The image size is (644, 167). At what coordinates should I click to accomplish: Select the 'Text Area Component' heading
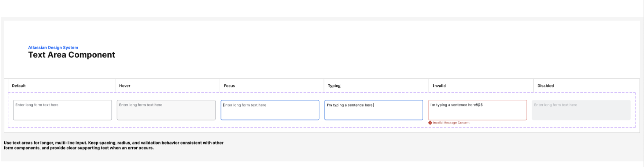71,55
